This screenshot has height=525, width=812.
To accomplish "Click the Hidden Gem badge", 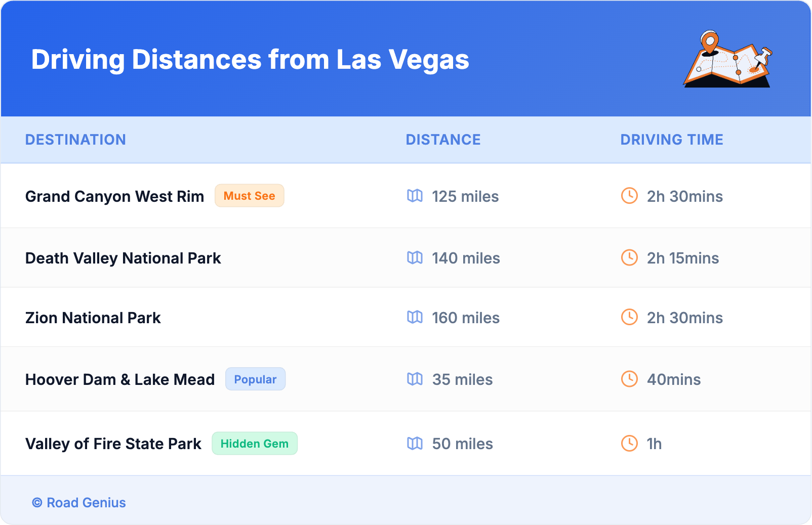I will (255, 444).
